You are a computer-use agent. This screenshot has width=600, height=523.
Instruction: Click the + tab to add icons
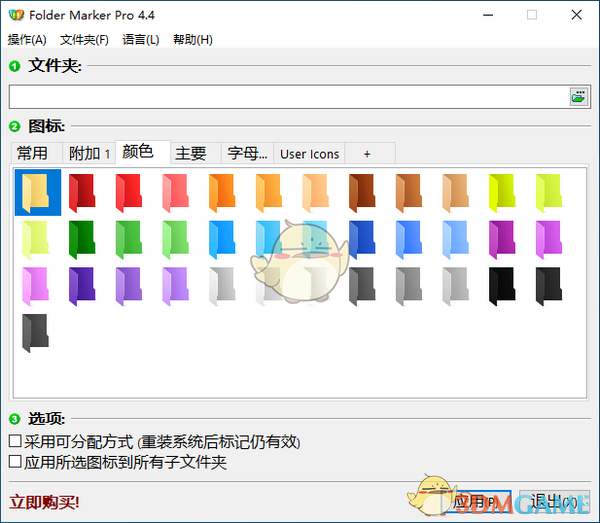tap(367, 154)
